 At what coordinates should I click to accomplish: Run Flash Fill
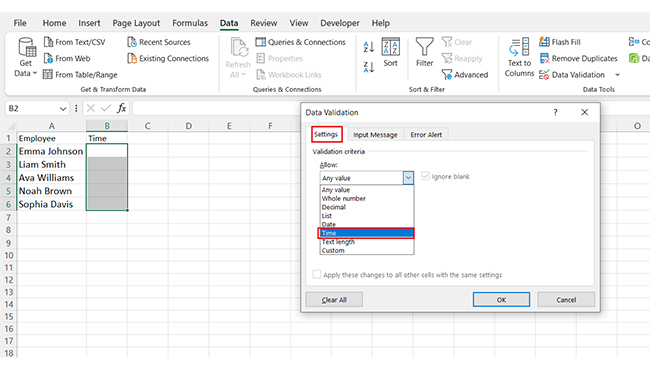pyautogui.click(x=560, y=42)
